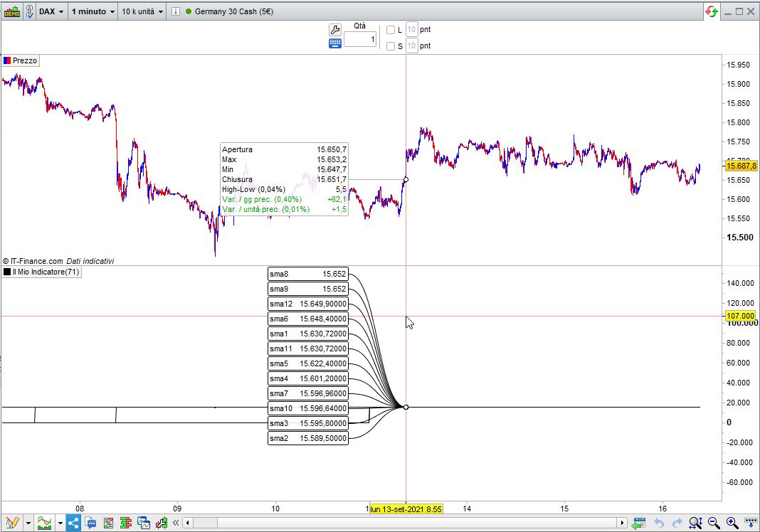Open the DAX instrument dropdown
The width and height of the screenshot is (760, 532).
tap(53, 11)
